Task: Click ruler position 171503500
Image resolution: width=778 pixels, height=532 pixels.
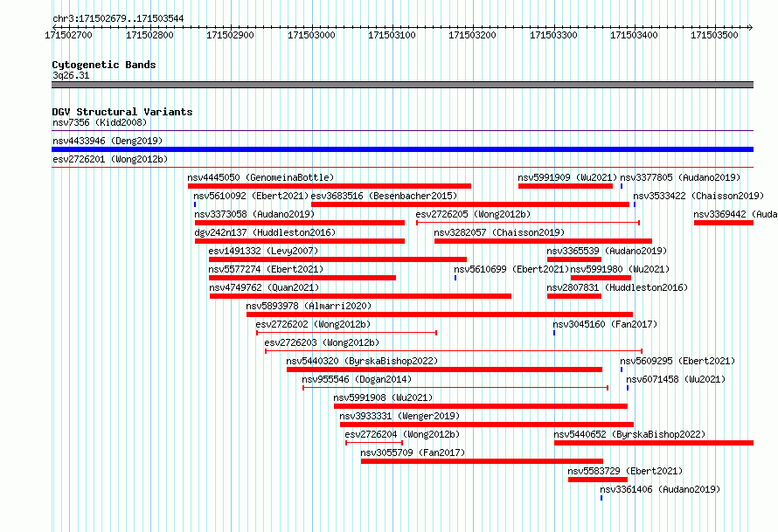Action: [715, 35]
